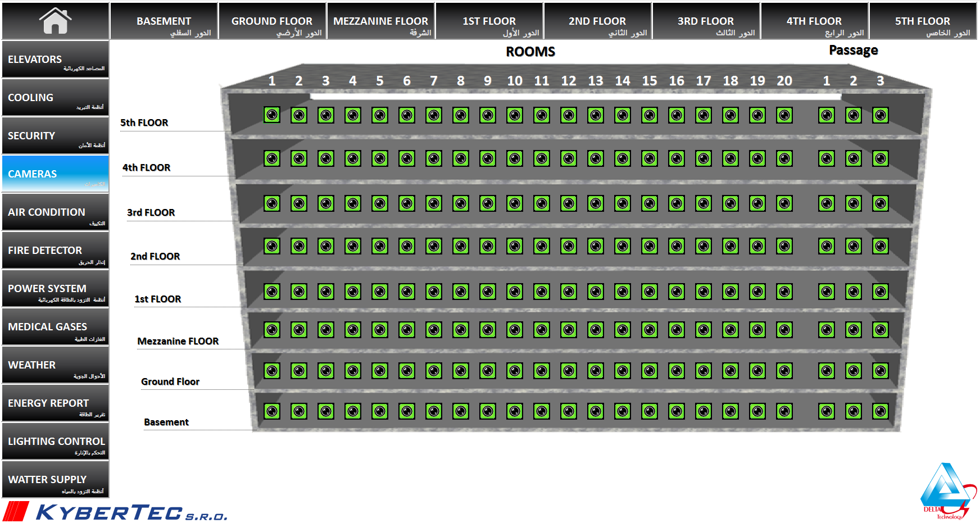Screen dimensions: 980x523
Task: Open passage 2 camera on Basement row
Action: (x=854, y=411)
